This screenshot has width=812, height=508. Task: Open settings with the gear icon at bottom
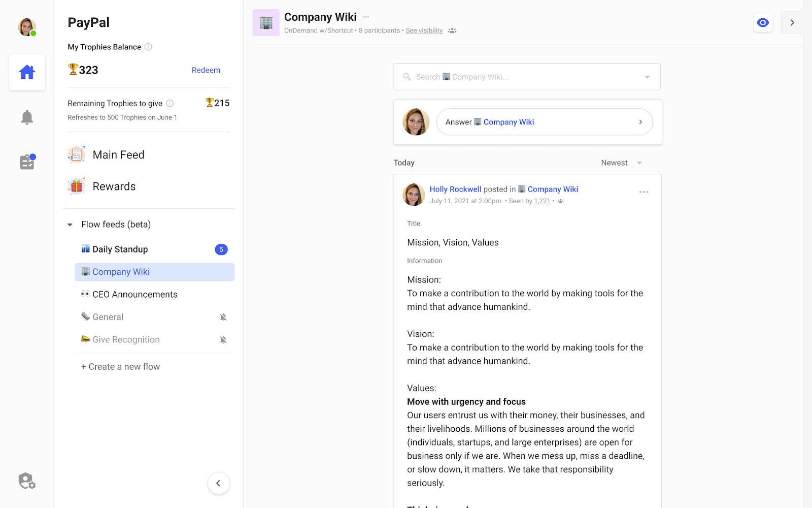pos(26,481)
